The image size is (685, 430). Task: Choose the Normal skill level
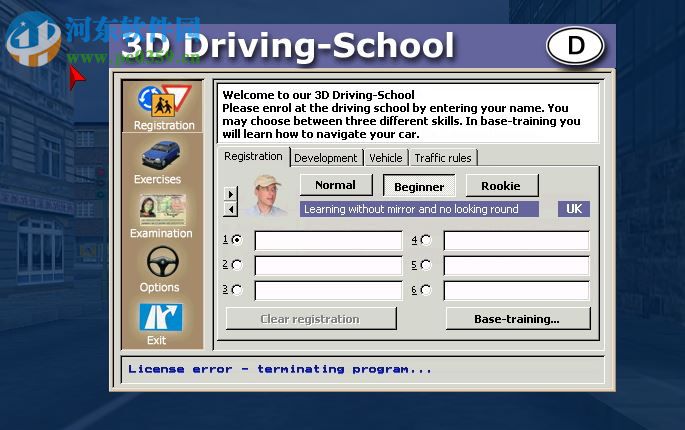[x=336, y=185]
